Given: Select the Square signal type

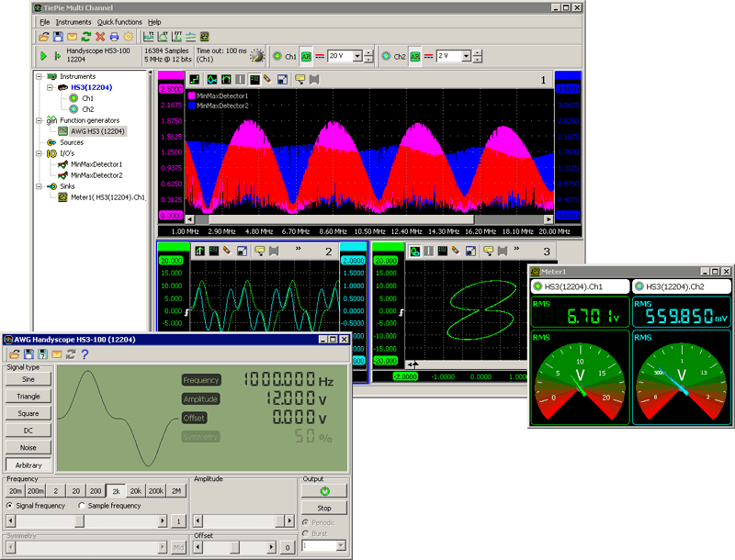Looking at the screenshot, I should 28,413.
